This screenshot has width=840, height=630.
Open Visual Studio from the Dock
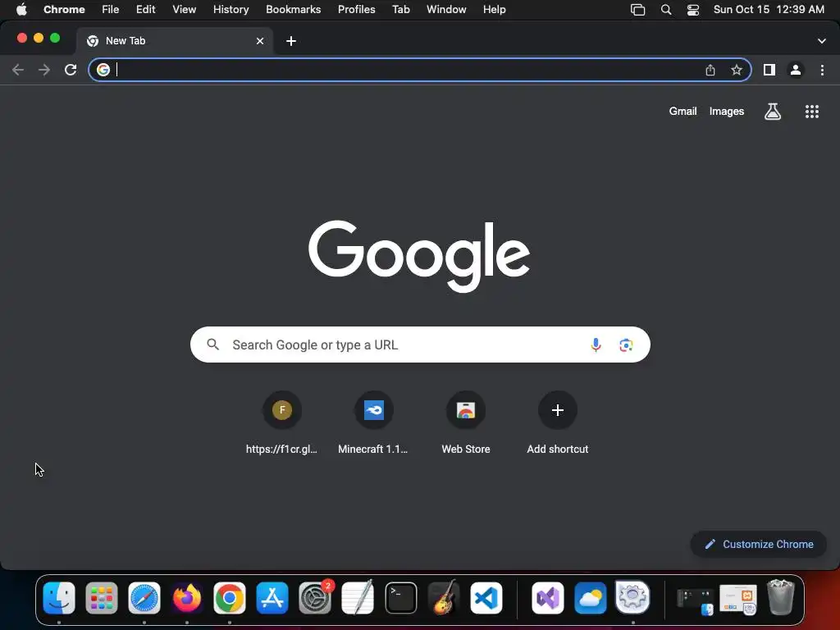[547, 598]
